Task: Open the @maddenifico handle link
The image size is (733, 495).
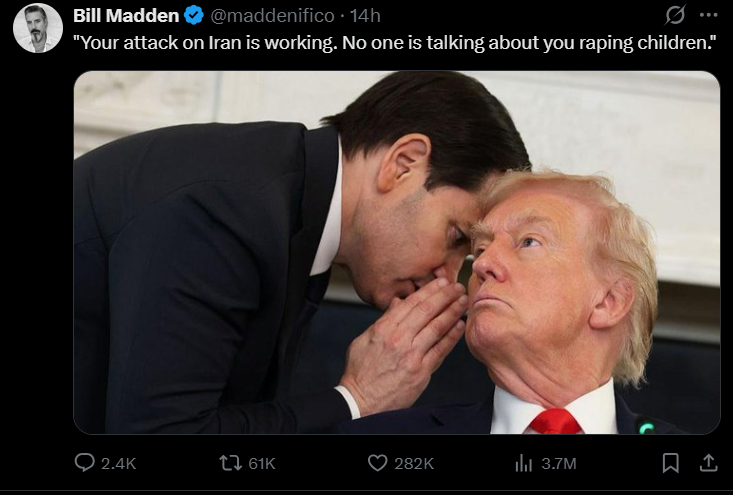Action: coord(273,16)
